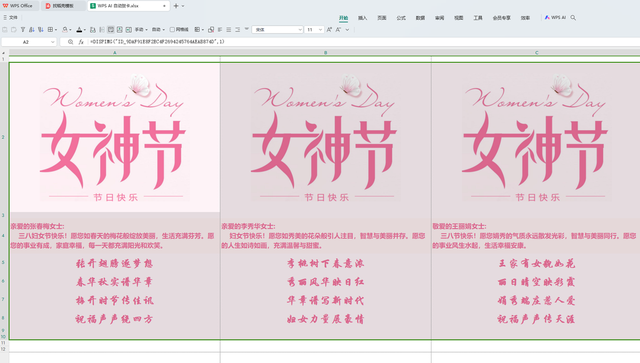Open the Name Box A2 dropdown arrow
Image resolution: width=640 pixels, height=363 pixels.
click(53, 42)
